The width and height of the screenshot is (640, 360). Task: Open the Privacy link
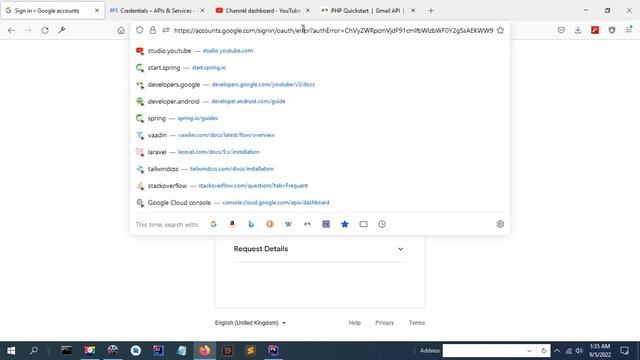tap(384, 323)
